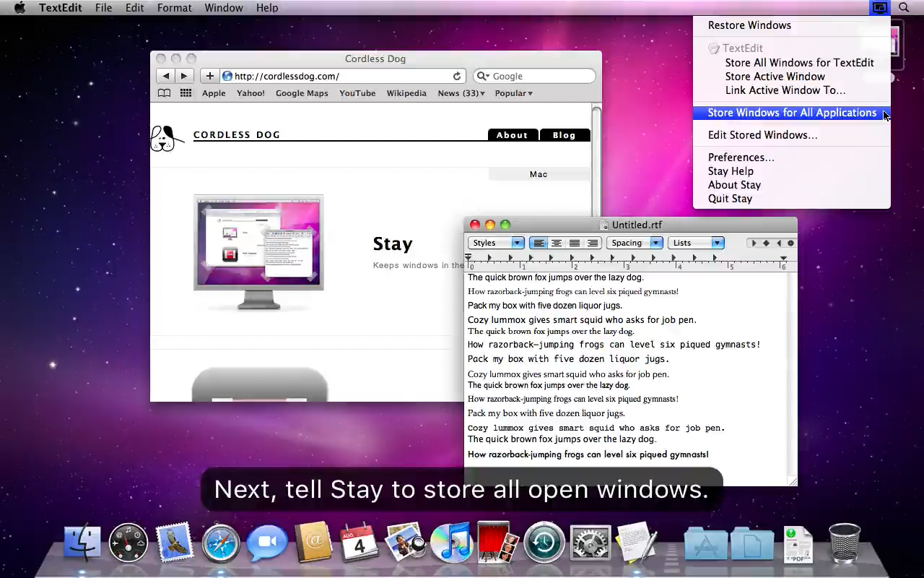Open the Wikipedia bookmark in Safari
This screenshot has height=578, width=924.
point(406,92)
